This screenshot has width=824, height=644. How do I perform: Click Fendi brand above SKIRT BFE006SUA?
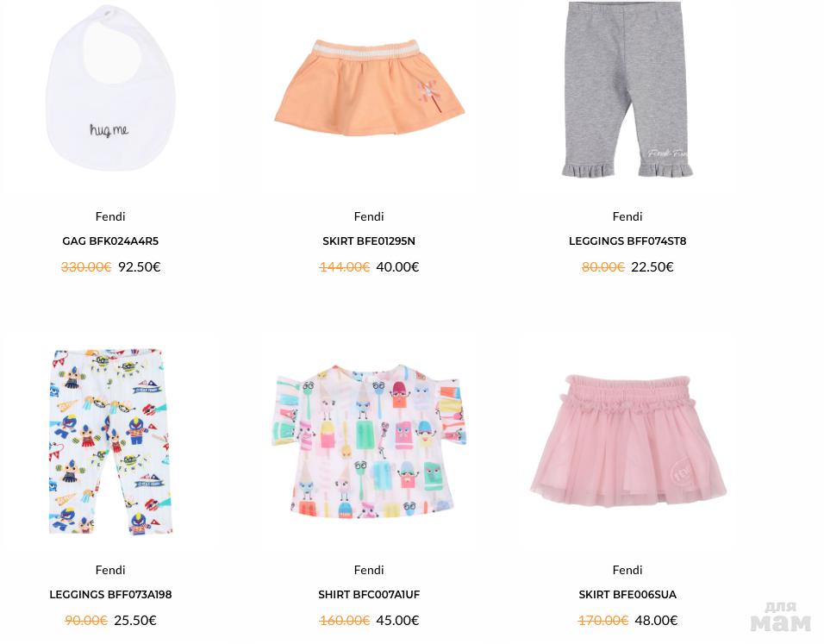[x=627, y=570]
